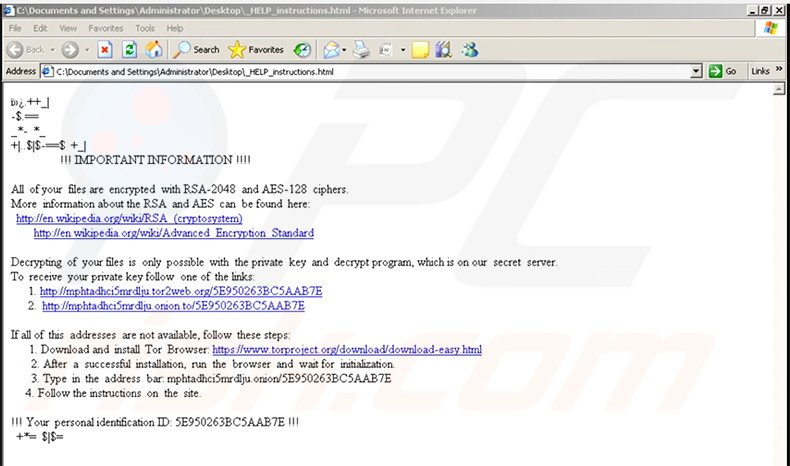The image size is (790, 466).
Task: Click the 'encrypted with RSA-2048 and AES-128' sentence
Action: [179, 189]
